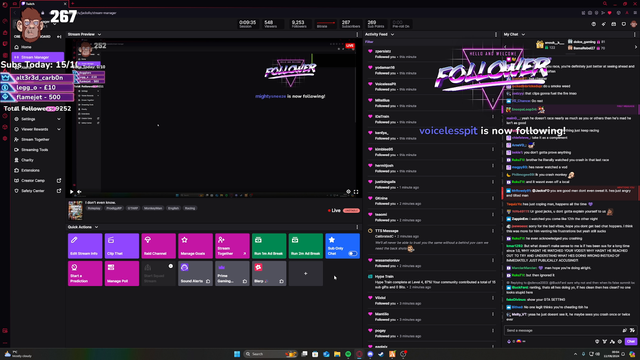Open options for TTS Message activity entry
This screenshot has height=360, width=640.
point(493,231)
